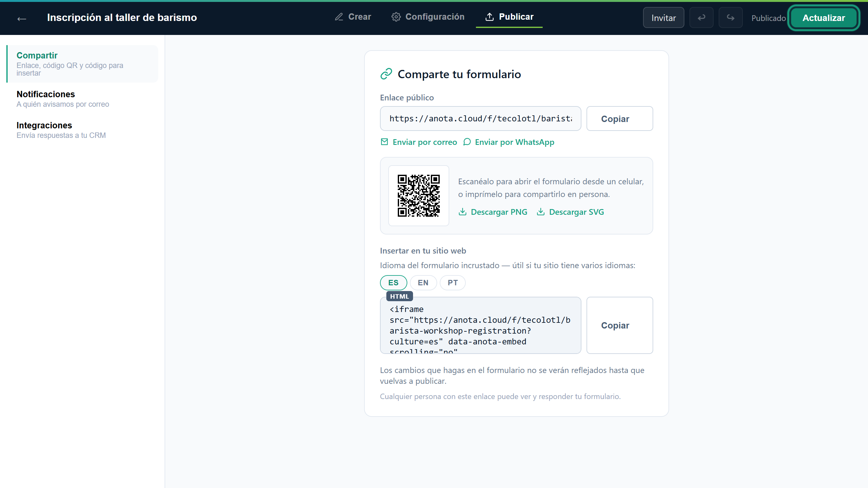This screenshot has height=488, width=868.
Task: Click the download icon for Descargar SVG
Action: [x=540, y=212]
